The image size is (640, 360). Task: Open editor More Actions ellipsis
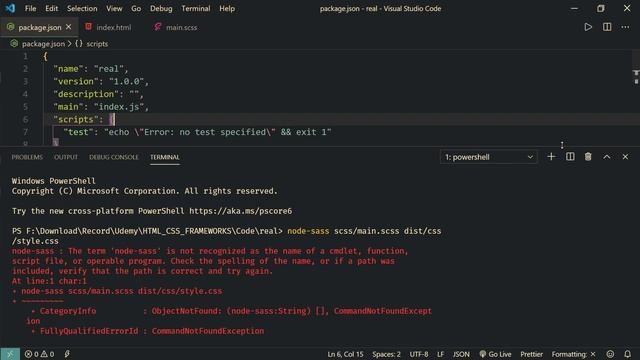625,27
